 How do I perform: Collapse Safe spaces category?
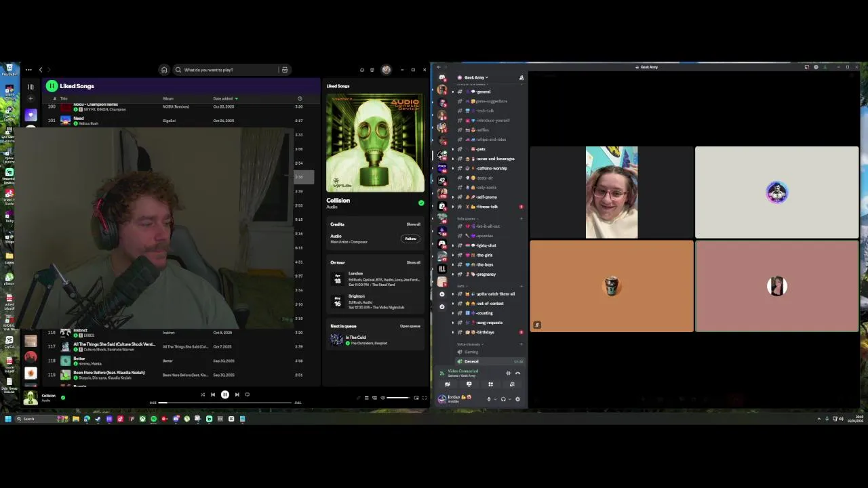[x=467, y=219]
